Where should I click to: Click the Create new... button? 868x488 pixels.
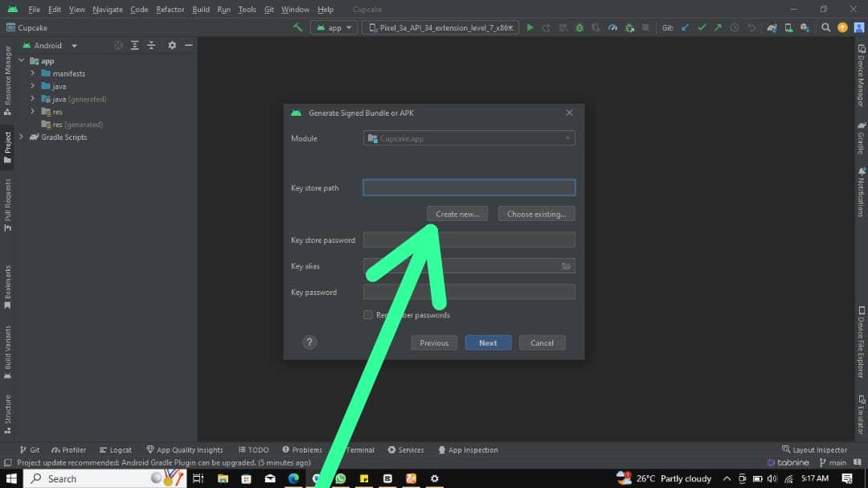tap(457, 214)
